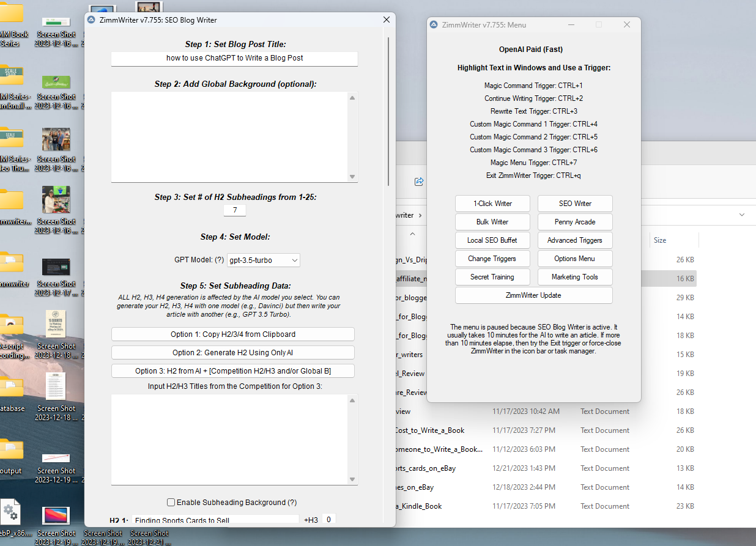Click the 'writer' breadcrumb in the Explorer path
Viewport: 756px width, 546px height.
pyautogui.click(x=404, y=215)
